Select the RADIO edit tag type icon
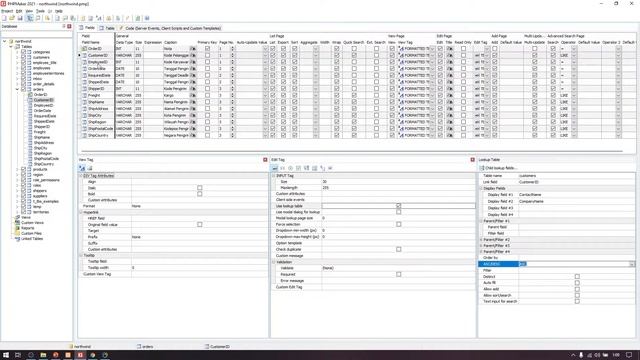The height and width of the screenshot is (360, 640). 291,168
